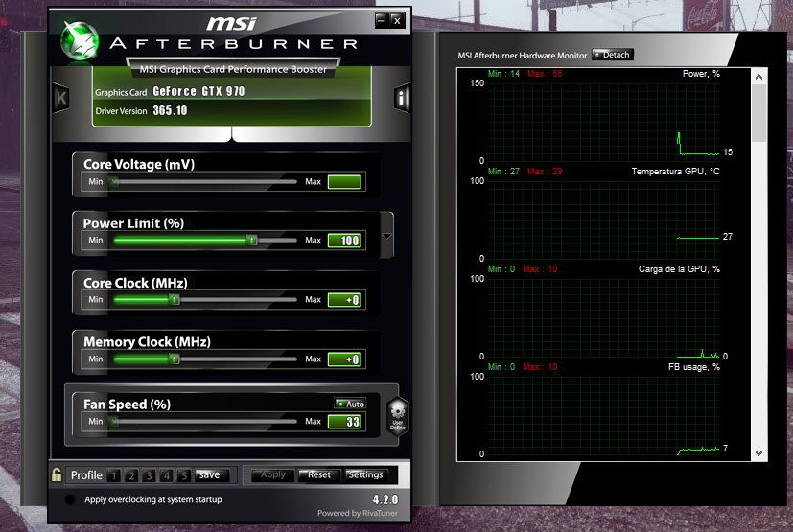
Task: Click the Core Voltage value field
Action: click(x=344, y=182)
